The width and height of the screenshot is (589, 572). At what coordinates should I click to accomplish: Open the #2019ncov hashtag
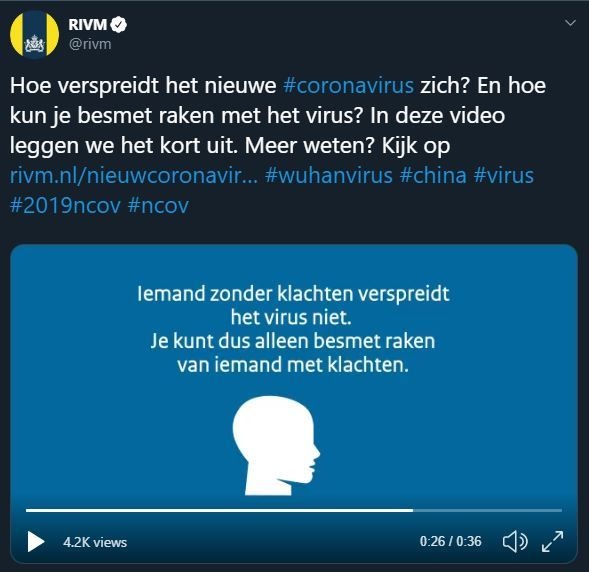coord(65,205)
